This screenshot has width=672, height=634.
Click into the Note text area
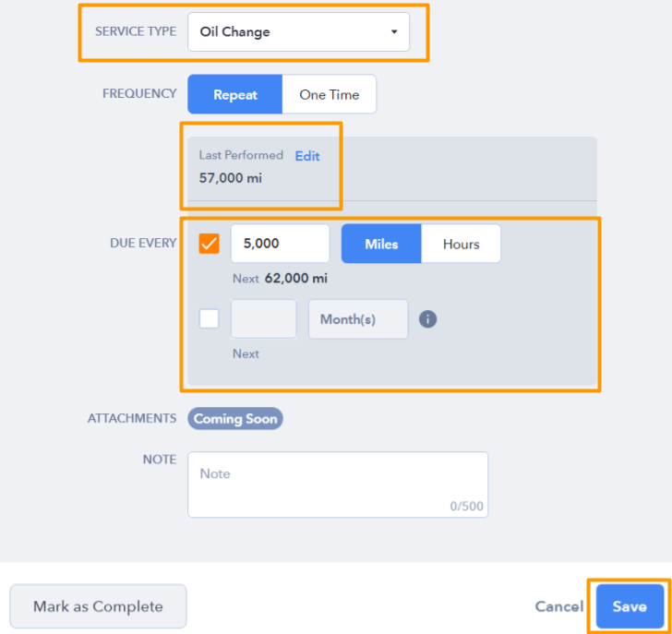[x=338, y=484]
